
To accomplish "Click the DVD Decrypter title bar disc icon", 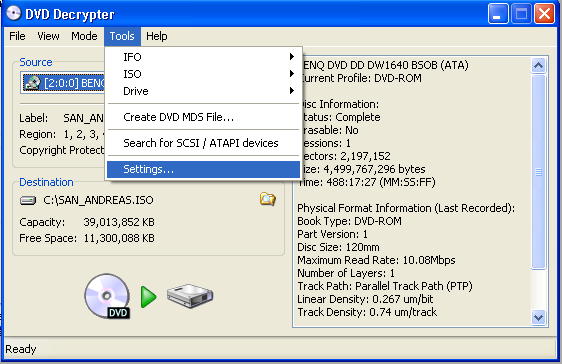I will 14,13.
